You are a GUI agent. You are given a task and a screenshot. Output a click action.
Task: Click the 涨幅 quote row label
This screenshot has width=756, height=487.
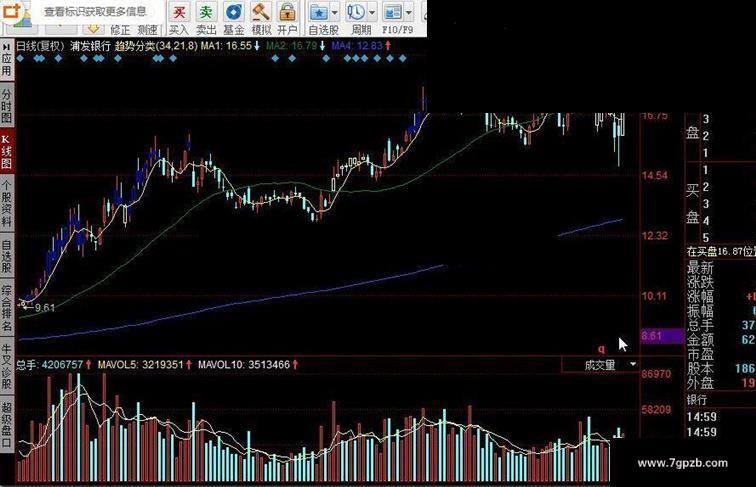point(700,296)
